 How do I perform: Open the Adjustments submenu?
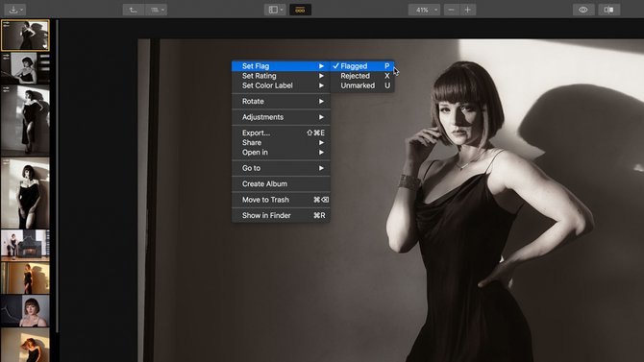(281, 117)
